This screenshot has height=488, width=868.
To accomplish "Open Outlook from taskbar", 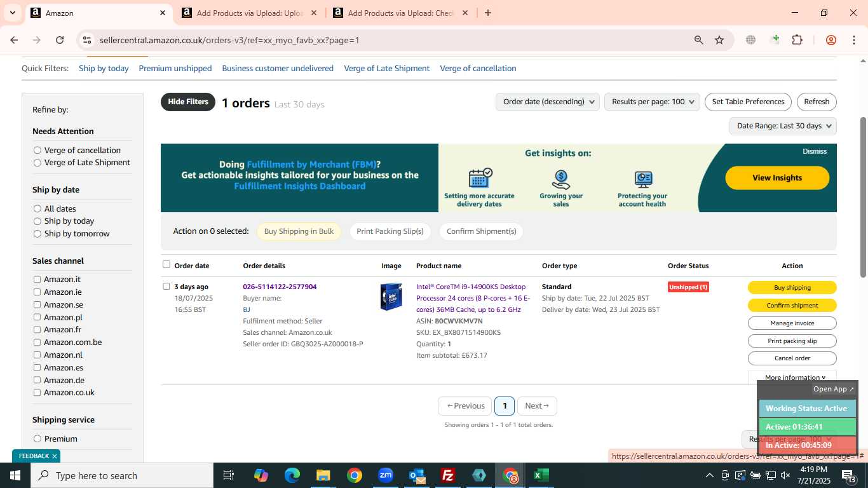I will (x=417, y=475).
